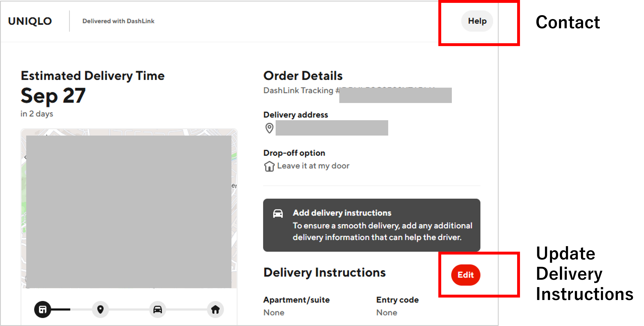Click the delivery address pin icon
Screen dimensions: 644x326
pyautogui.click(x=269, y=128)
